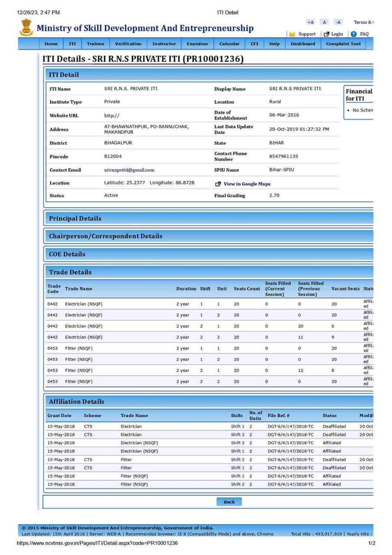Go to the Verification menu

[128, 44]
